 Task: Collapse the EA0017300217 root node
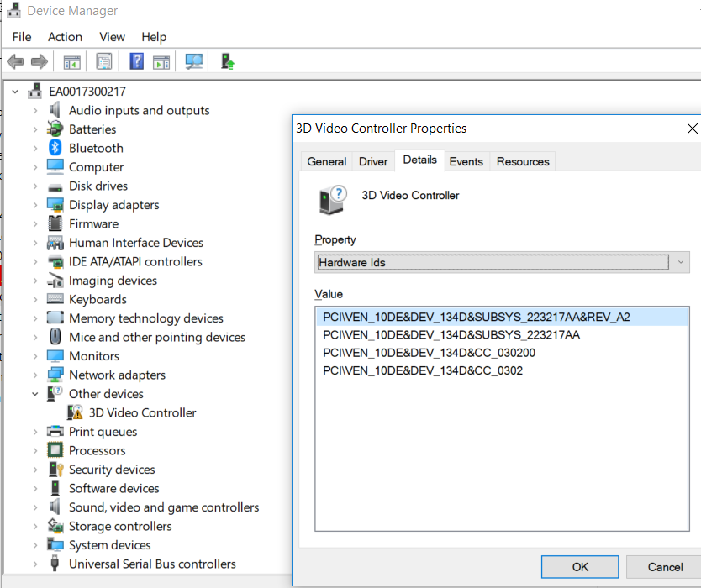click(15, 92)
